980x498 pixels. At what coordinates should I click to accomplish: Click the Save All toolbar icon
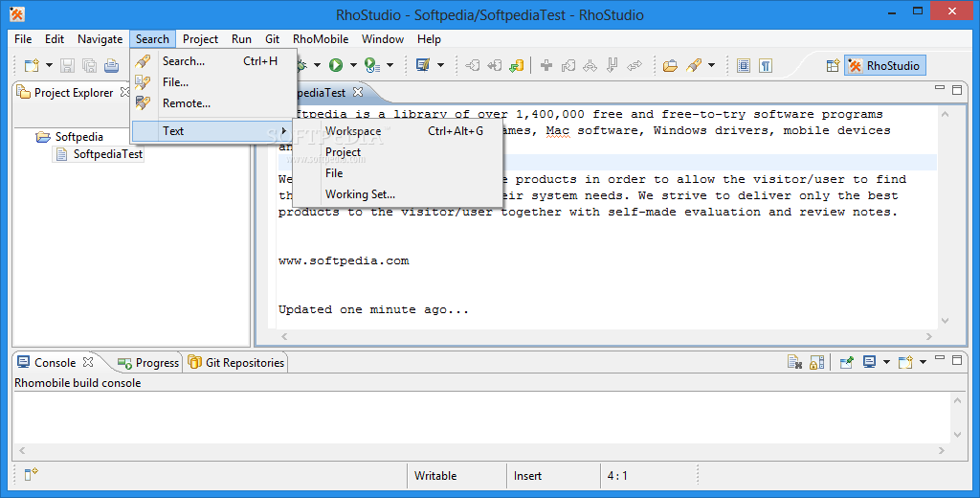89,65
